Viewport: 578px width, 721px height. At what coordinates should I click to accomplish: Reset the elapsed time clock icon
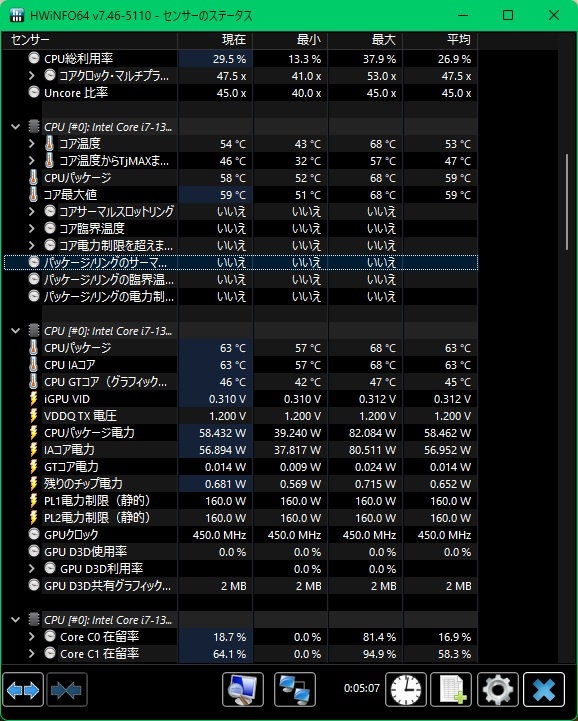pos(406,689)
